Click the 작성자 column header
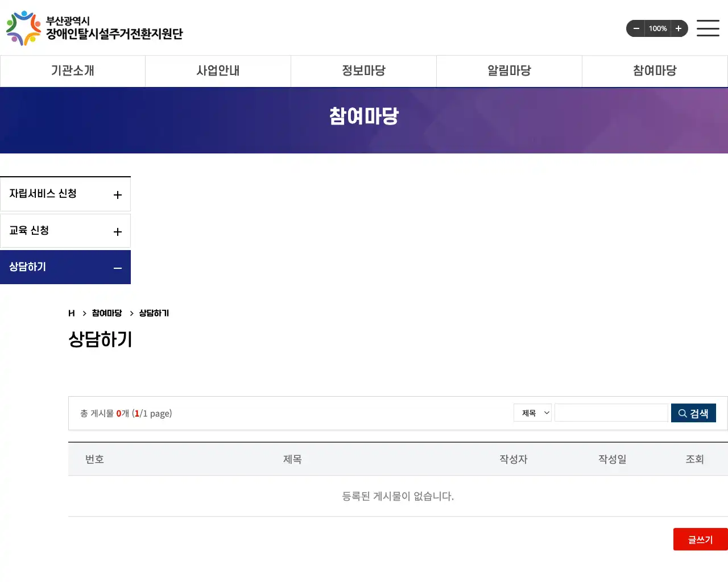Viewport: 728px width, 582px height. coord(514,459)
